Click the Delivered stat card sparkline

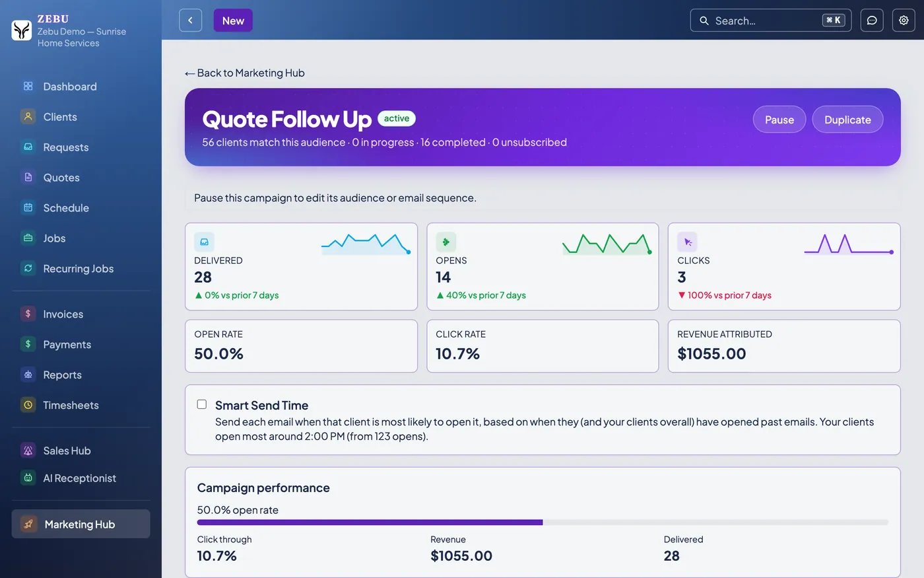pos(366,244)
